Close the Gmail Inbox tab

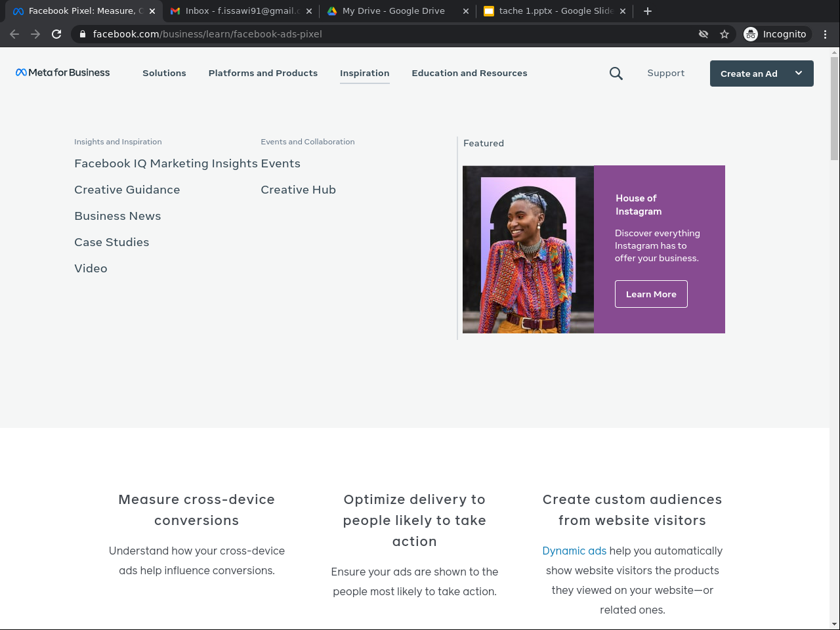click(x=309, y=11)
